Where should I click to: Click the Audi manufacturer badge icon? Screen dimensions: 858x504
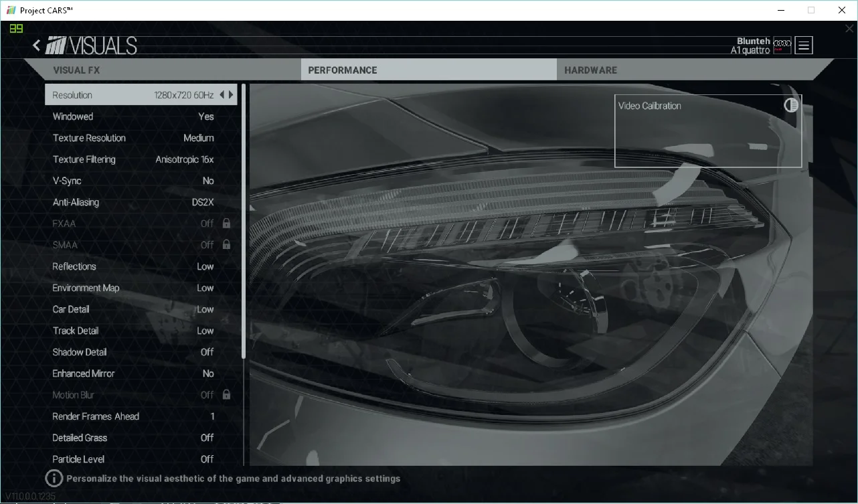pos(782,45)
